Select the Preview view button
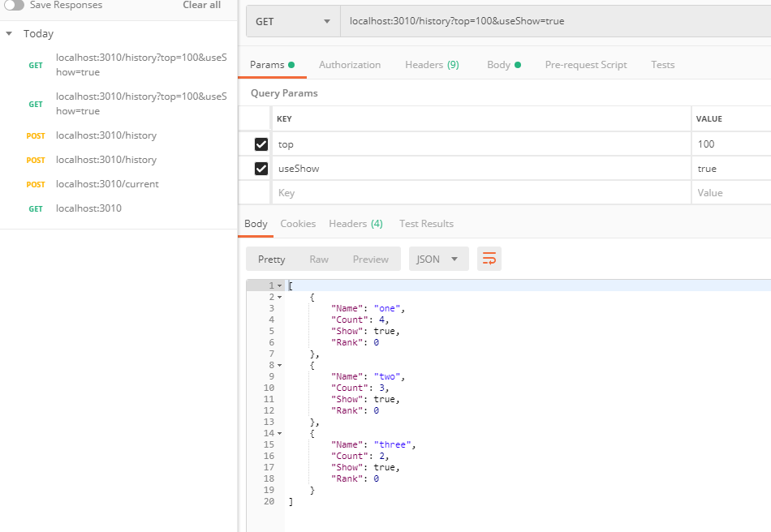The height and width of the screenshot is (532, 771). click(370, 259)
